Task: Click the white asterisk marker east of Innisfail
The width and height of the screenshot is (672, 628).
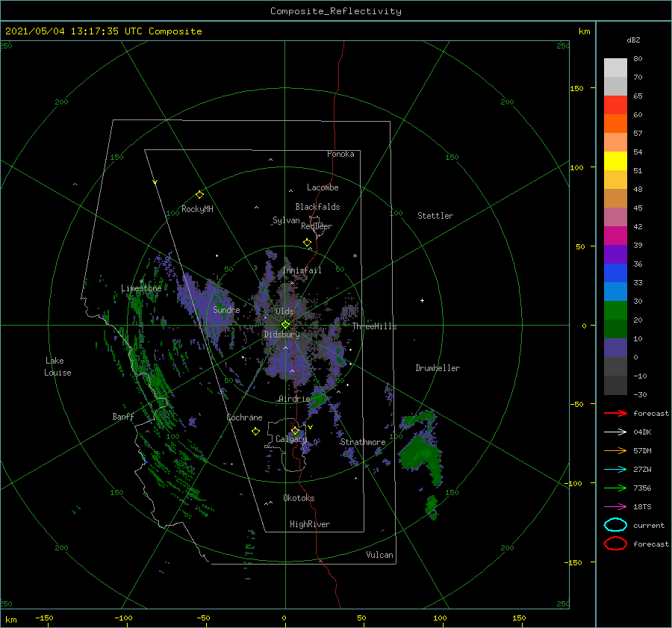Action: pos(355,256)
